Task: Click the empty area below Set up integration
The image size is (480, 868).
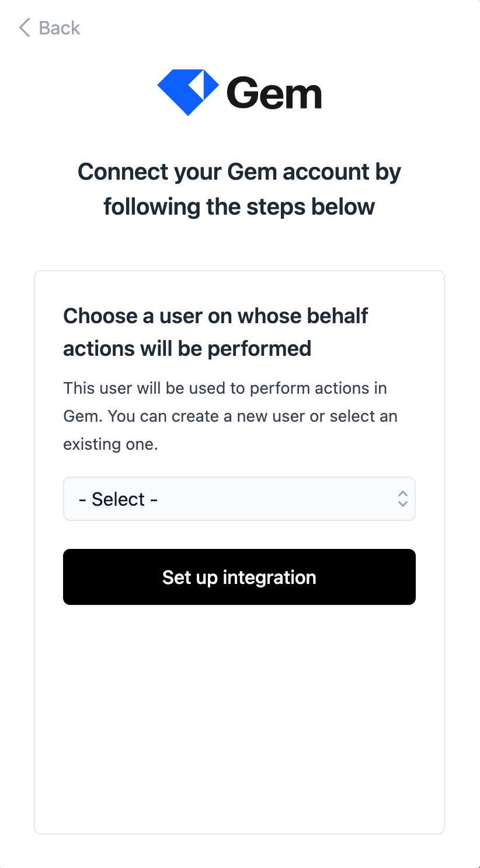Action: point(239,717)
